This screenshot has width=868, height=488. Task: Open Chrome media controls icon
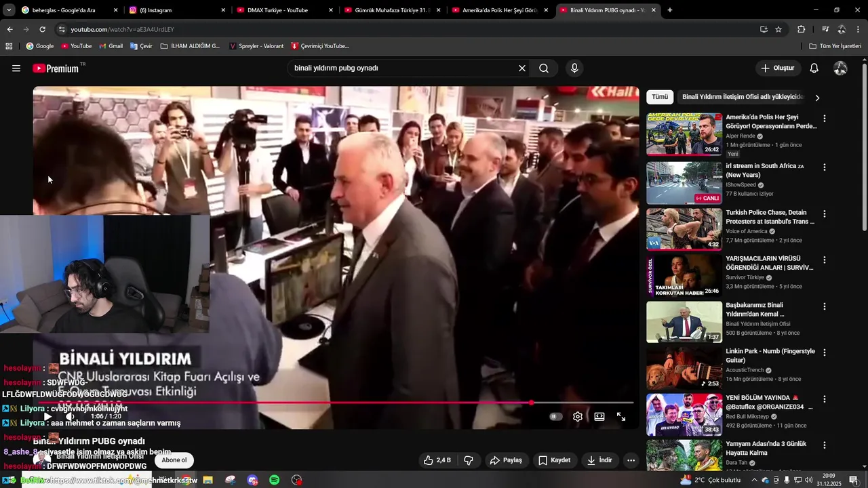click(x=825, y=29)
